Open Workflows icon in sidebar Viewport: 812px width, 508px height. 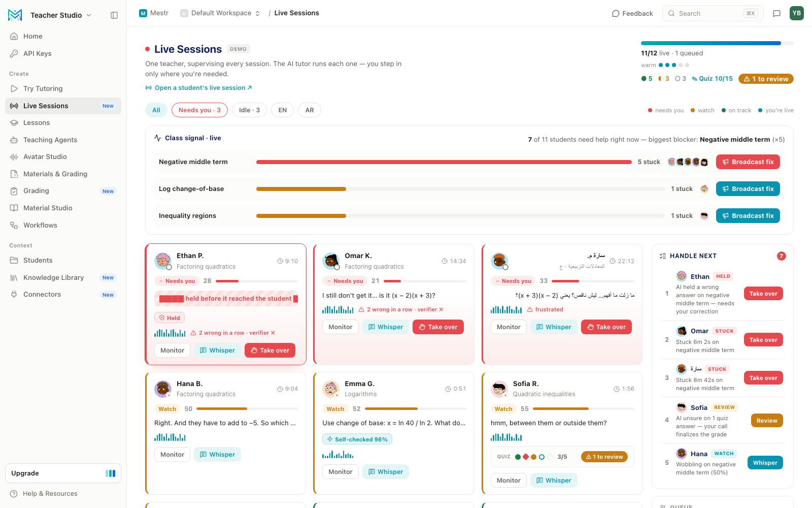coord(14,225)
